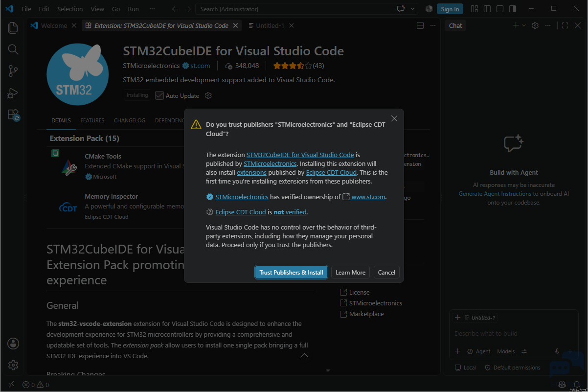The height and width of the screenshot is (392, 588).
Task: Click Trust Publishers & Install button
Action: coord(291,273)
